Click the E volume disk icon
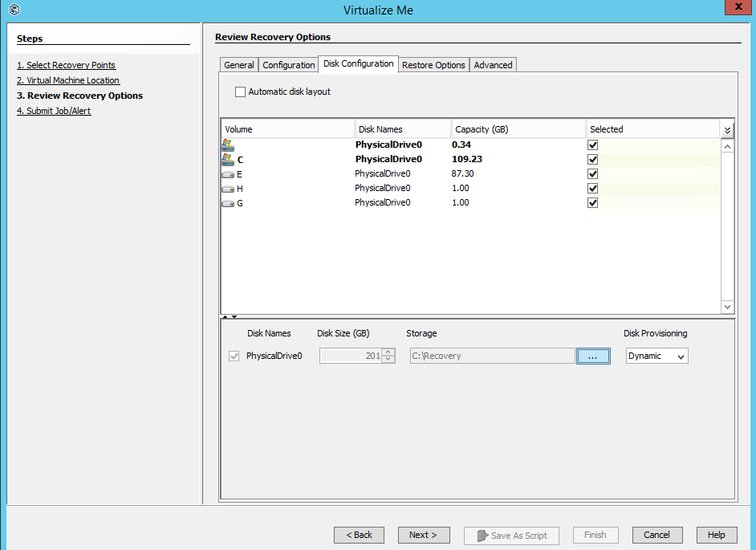756x550 pixels. [x=227, y=173]
